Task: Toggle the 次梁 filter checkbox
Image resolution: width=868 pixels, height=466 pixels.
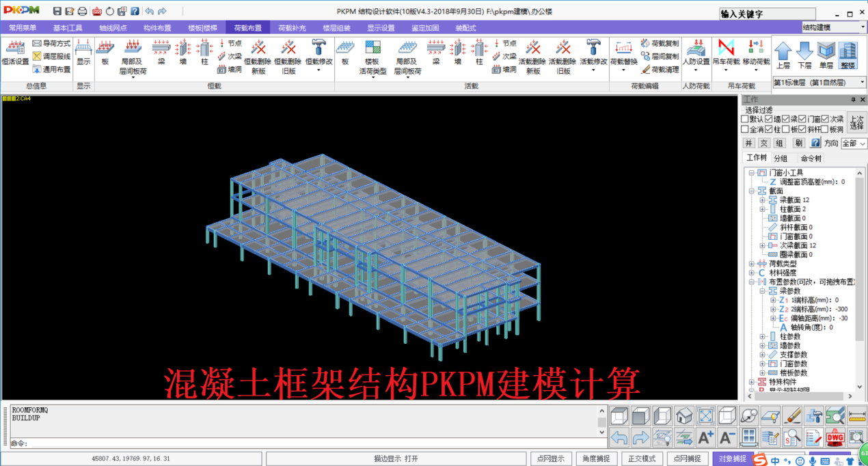Action: click(x=825, y=119)
